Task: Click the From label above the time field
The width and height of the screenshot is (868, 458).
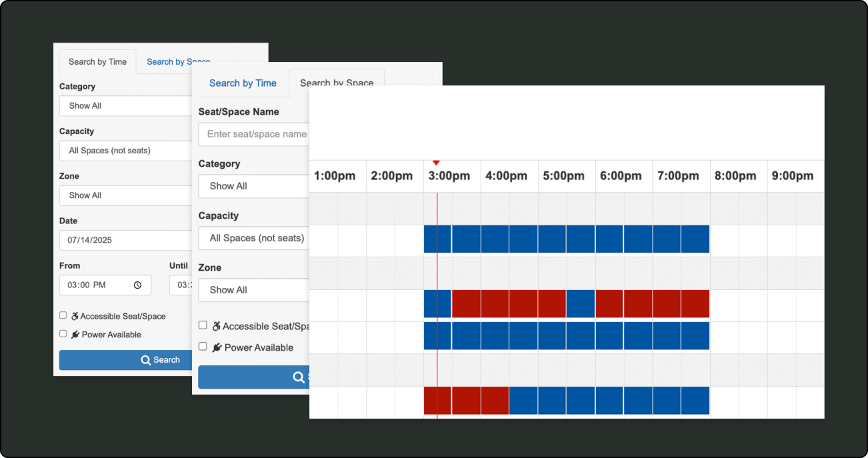Action: 69,265
